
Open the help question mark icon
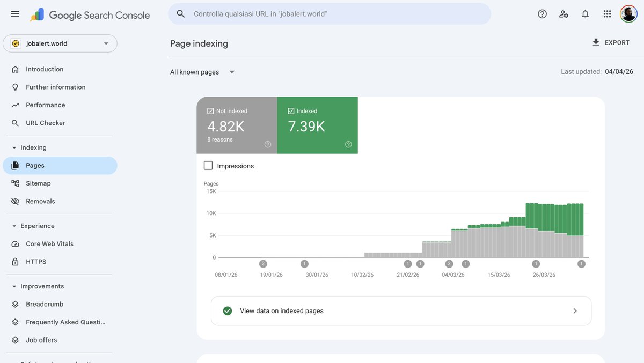point(542,14)
